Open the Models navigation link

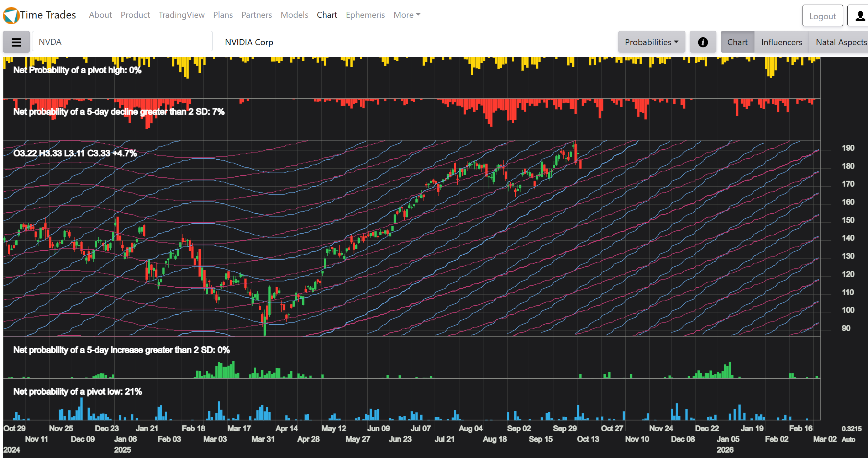point(294,15)
